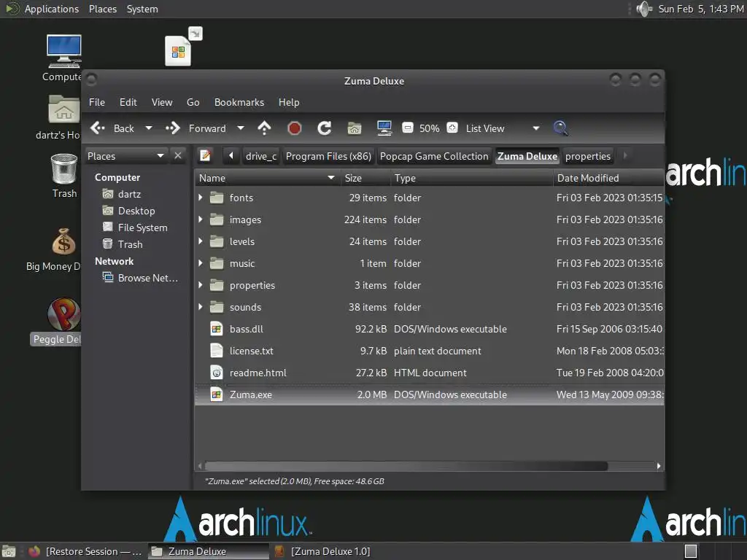The image size is (747, 560).
Task: Select the readme.html file icon
Action: [217, 373]
